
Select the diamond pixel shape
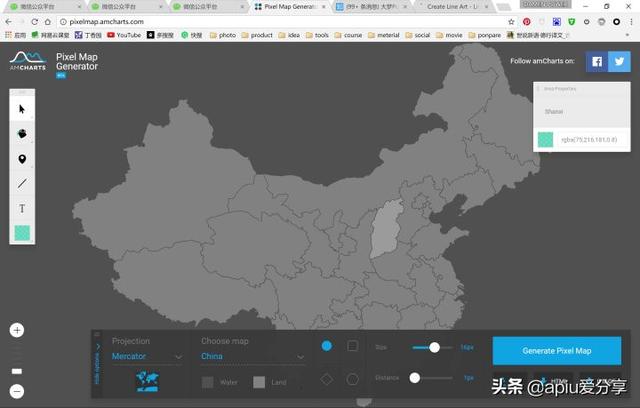coord(327,379)
